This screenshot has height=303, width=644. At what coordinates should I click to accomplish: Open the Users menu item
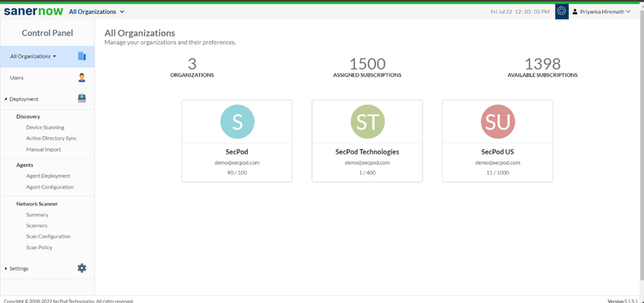48,78
